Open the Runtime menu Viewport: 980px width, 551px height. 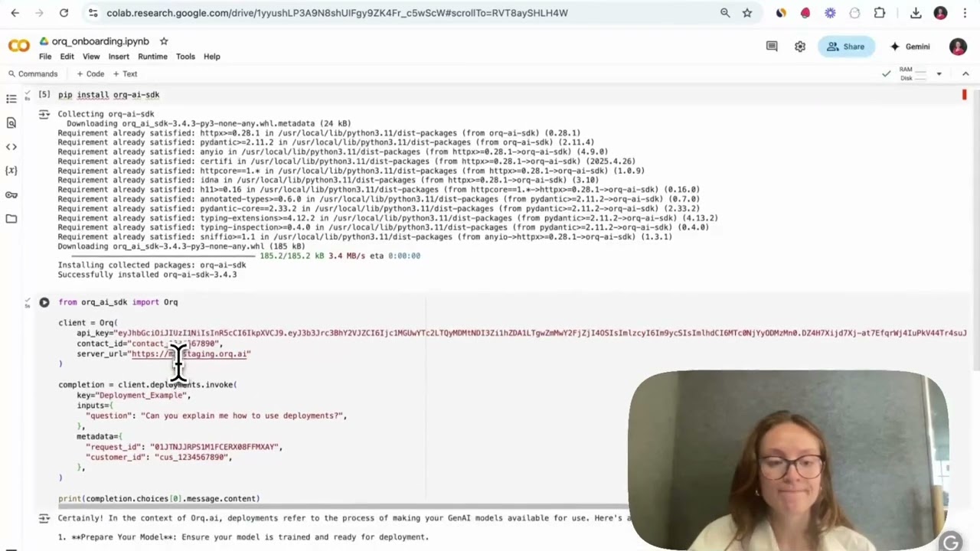tap(152, 57)
